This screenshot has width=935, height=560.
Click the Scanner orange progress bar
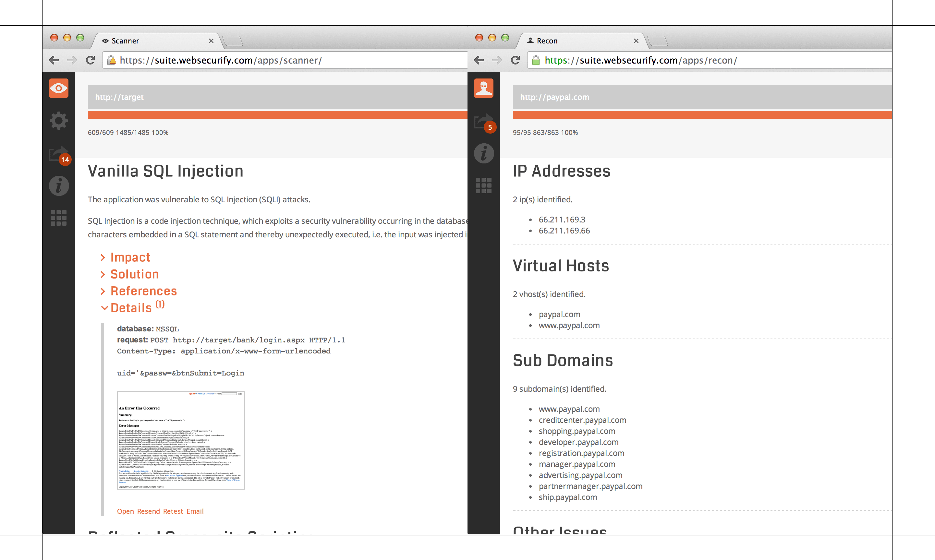coord(277,115)
